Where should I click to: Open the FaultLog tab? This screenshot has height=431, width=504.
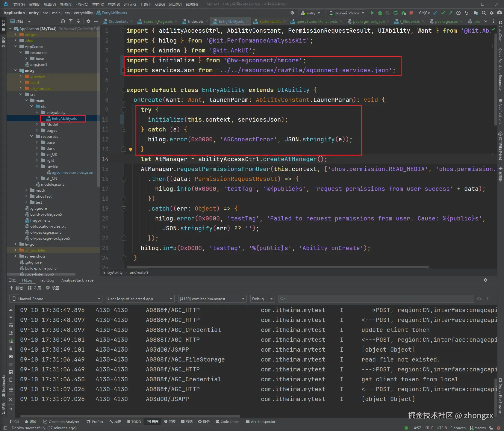pos(47,280)
